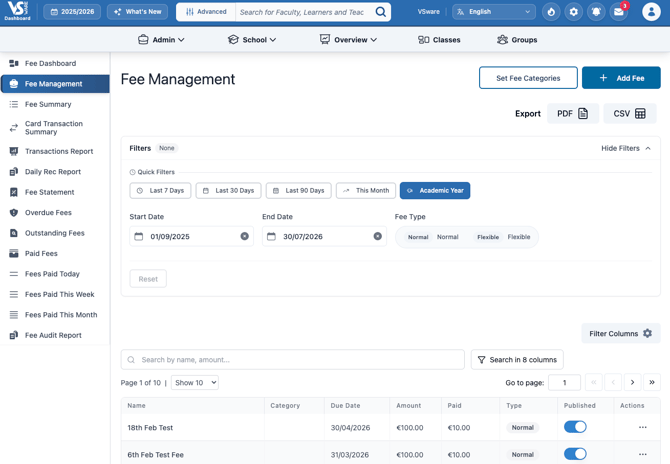Open the Admin menu
The height and width of the screenshot is (464, 670).
click(x=161, y=40)
